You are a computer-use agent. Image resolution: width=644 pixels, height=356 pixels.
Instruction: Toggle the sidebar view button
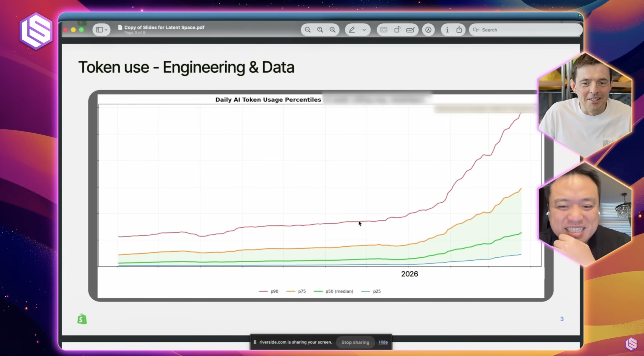click(99, 30)
